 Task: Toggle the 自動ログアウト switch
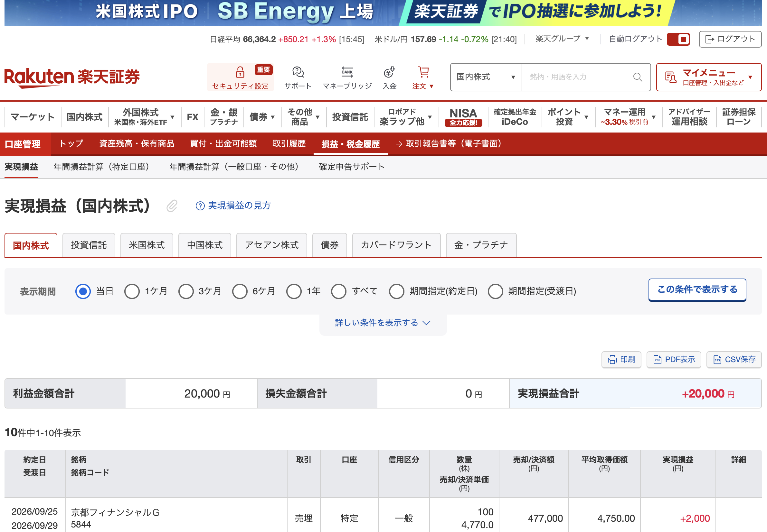coord(678,39)
